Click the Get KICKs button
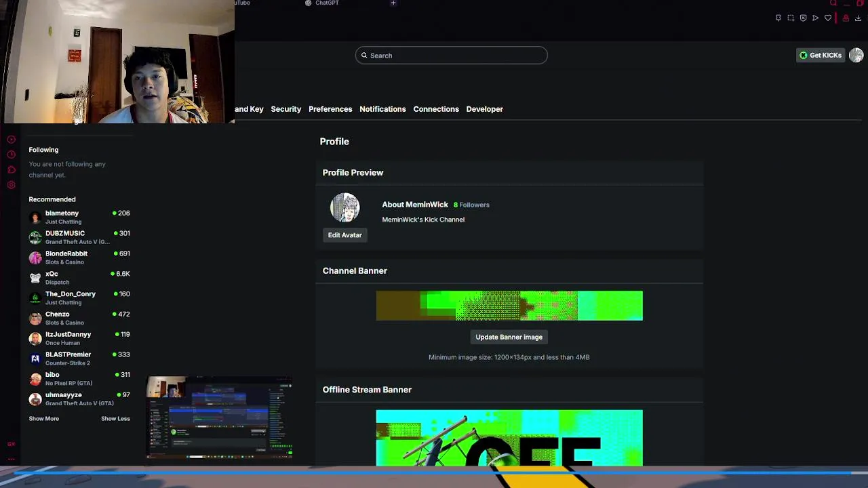868x488 pixels. click(820, 56)
